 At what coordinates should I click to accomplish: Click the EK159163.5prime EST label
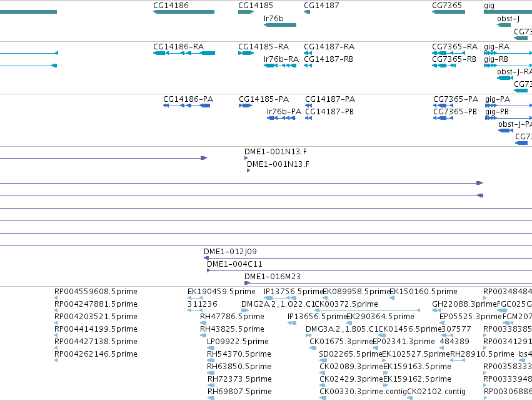[x=417, y=367]
